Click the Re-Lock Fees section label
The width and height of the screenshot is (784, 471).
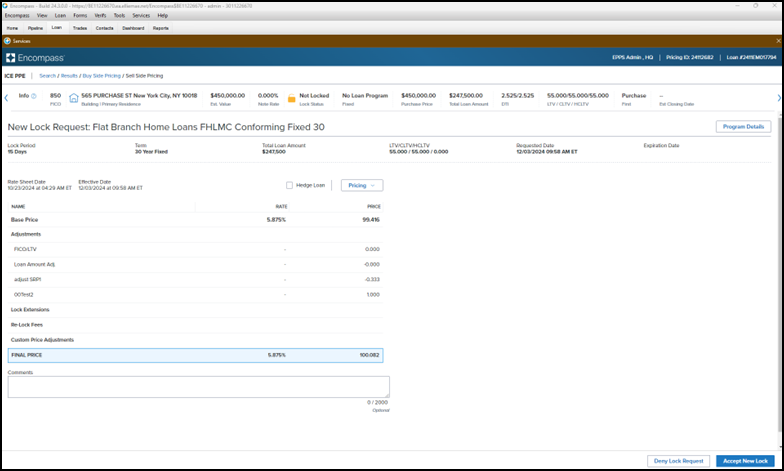click(27, 325)
